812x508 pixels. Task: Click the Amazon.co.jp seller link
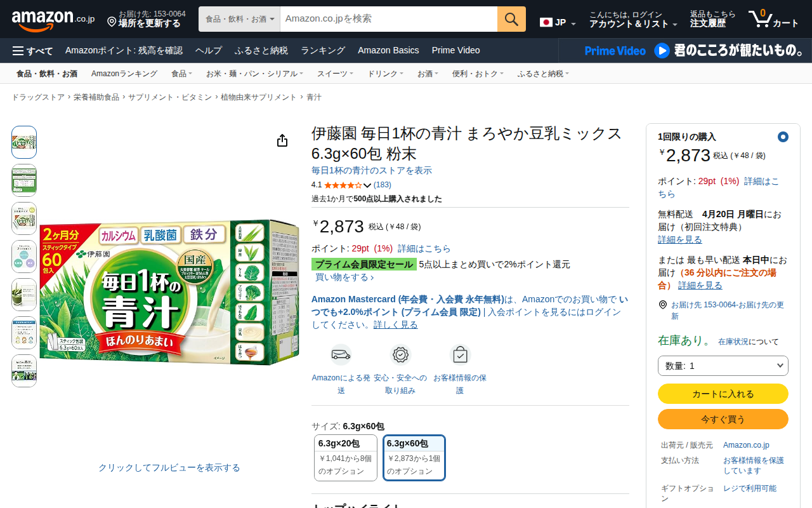[746, 445]
